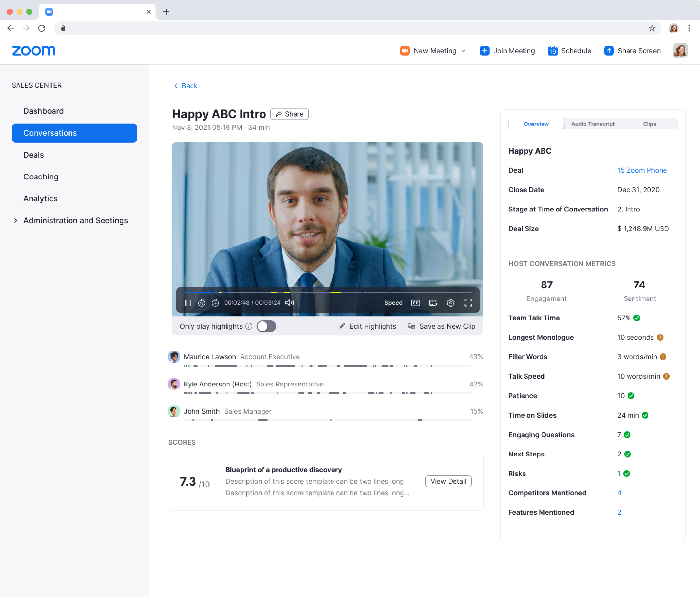Open the video player settings gear
The width and height of the screenshot is (700, 597).
(x=450, y=303)
